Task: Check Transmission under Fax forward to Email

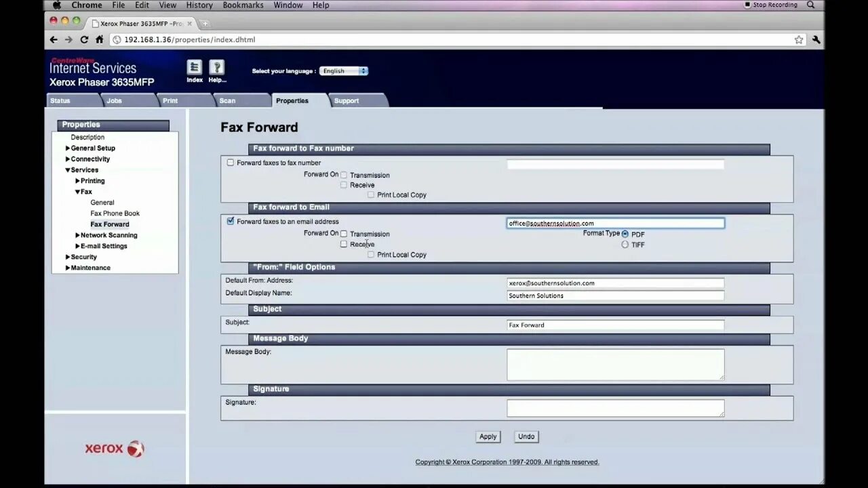Action: click(344, 234)
